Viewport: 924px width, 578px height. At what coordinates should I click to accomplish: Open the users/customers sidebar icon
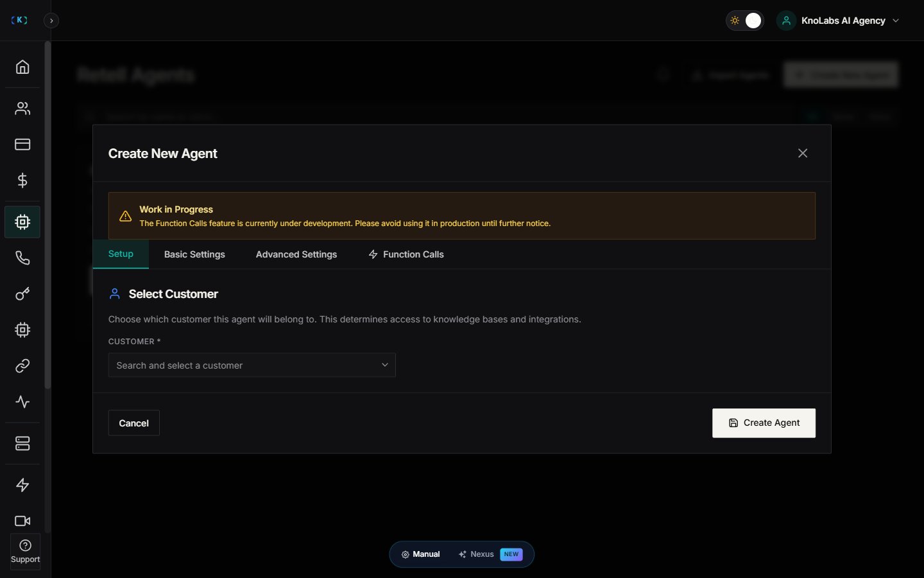click(x=22, y=109)
